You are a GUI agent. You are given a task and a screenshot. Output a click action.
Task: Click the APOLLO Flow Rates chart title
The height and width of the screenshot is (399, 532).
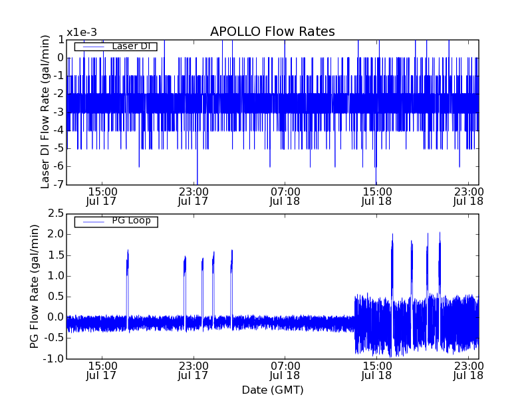click(272, 32)
